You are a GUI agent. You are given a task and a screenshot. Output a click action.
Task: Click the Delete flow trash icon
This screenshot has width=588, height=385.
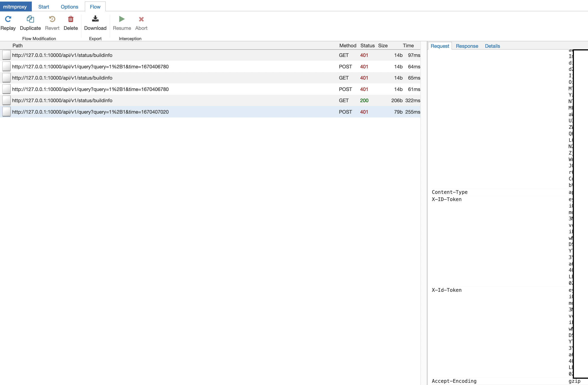point(71,19)
